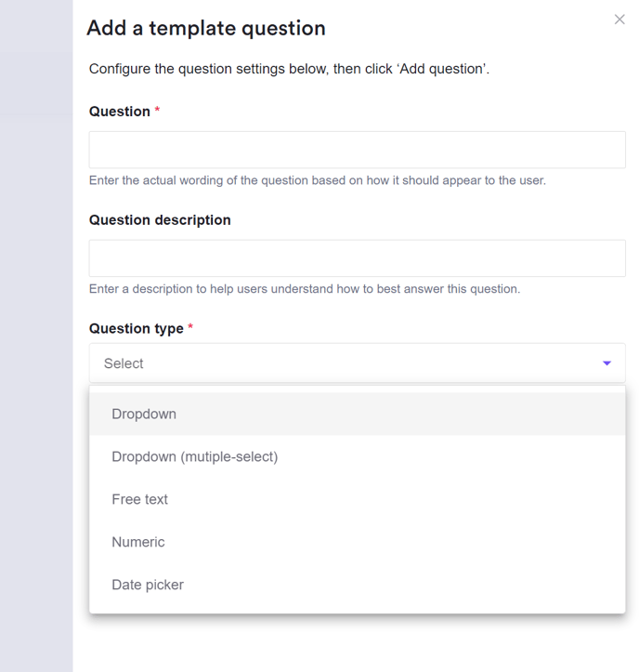Click the 'Configure the question settings' instruction text
639x672 pixels.
click(x=289, y=70)
